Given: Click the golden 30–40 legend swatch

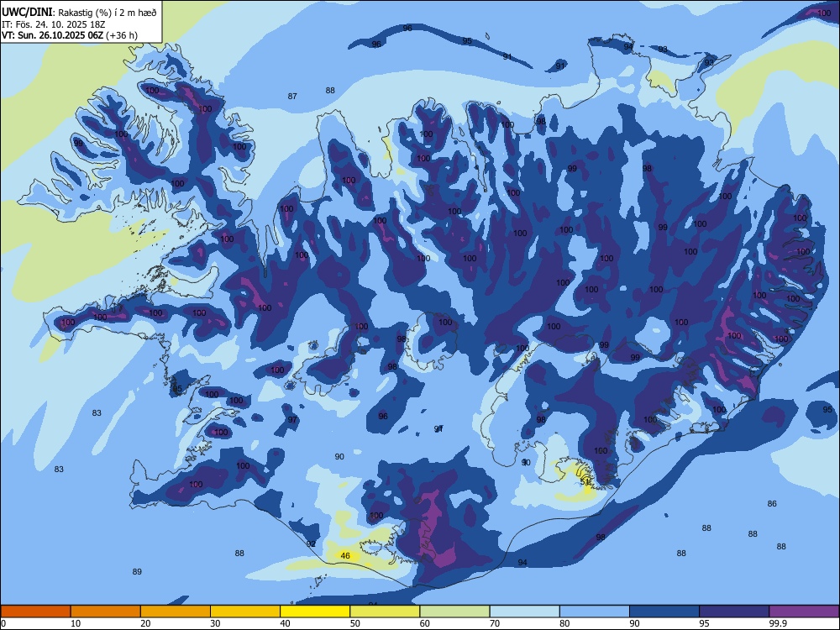Looking at the screenshot, I should pos(245,612).
